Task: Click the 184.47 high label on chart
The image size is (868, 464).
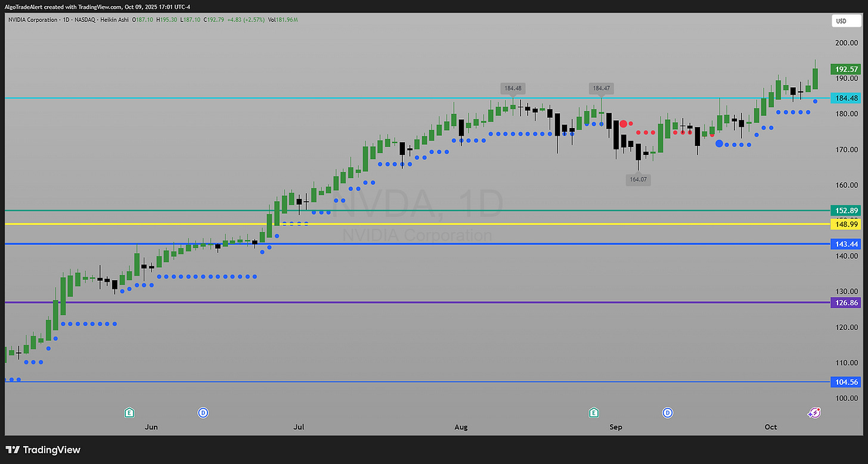Action: point(601,88)
